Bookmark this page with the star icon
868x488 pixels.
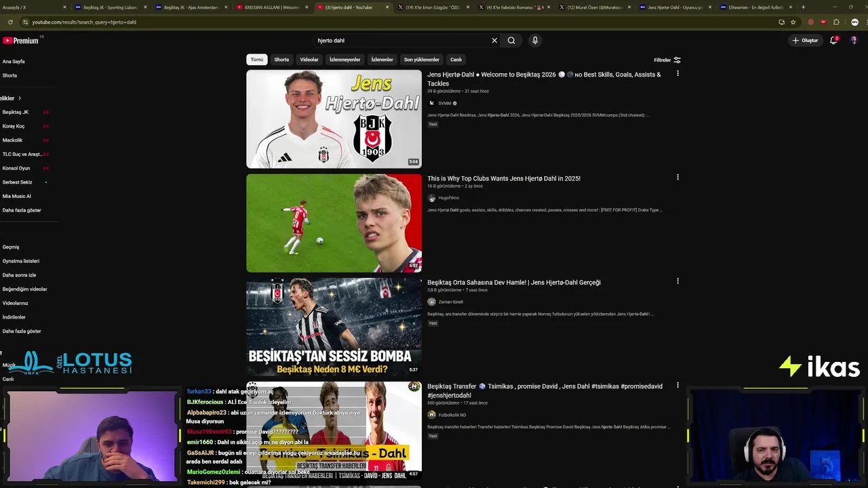793,22
